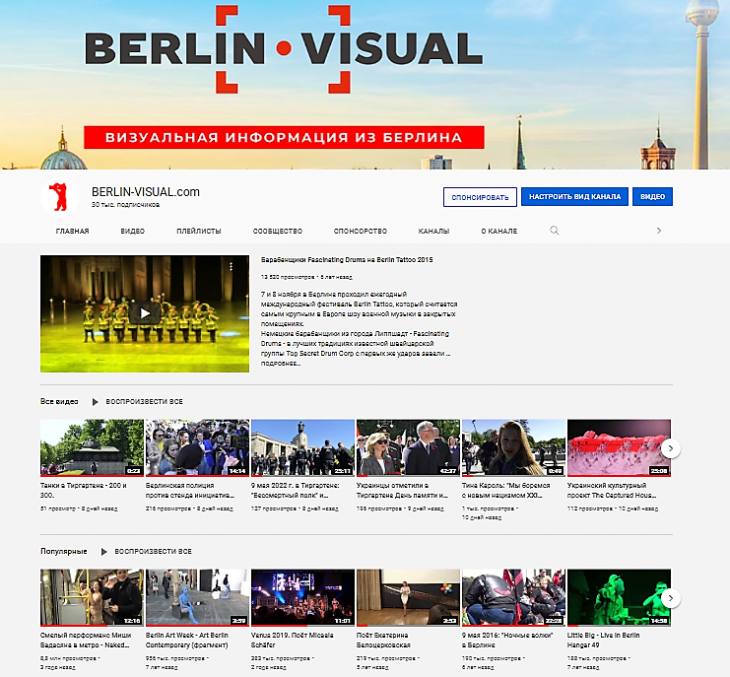This screenshot has width=730, height=677.
Task: Click title Поёт Екатерина Белоцерковская
Action: pyautogui.click(x=384, y=640)
